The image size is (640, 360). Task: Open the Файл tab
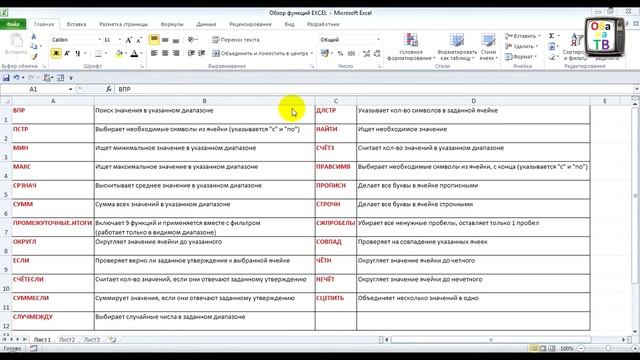[x=13, y=24]
